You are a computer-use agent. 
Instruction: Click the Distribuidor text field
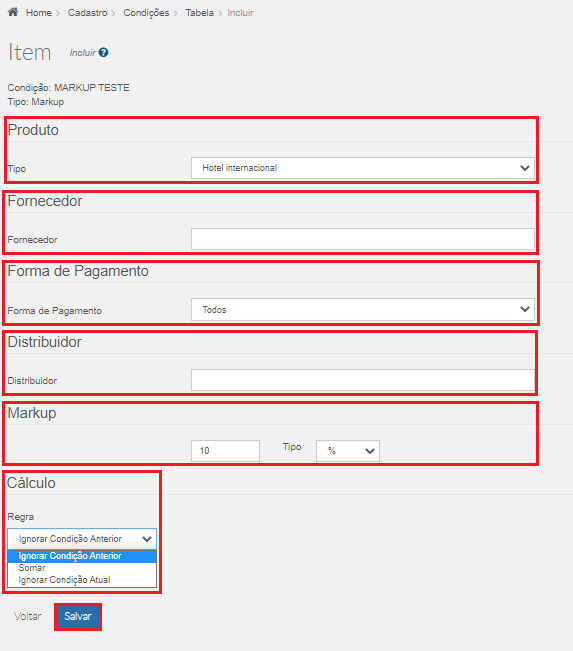(x=362, y=380)
